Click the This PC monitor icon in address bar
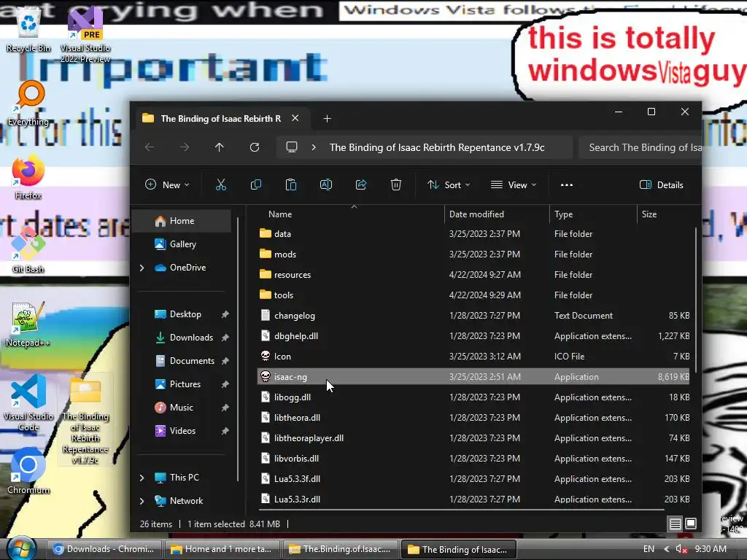Viewport: 747px width, 560px height. pos(292,147)
